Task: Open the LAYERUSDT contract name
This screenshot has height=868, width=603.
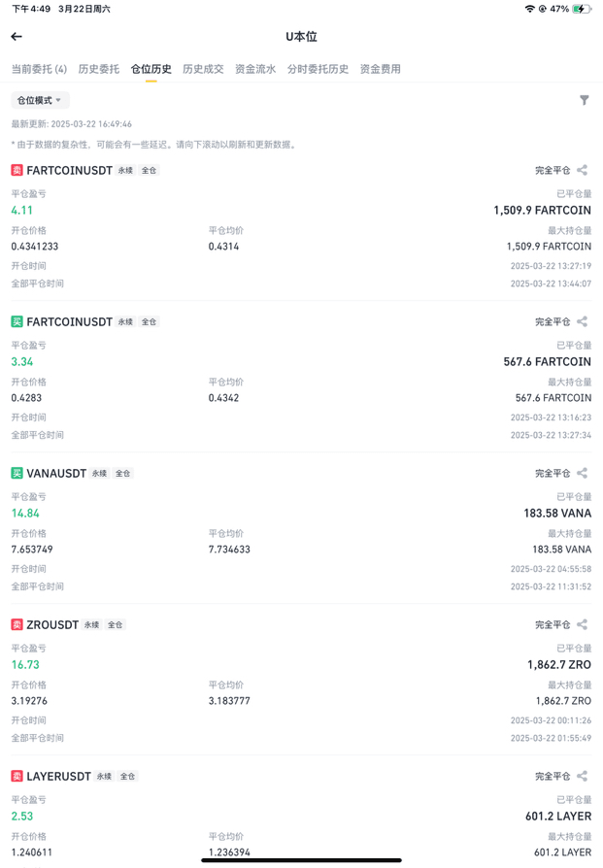Action: [x=58, y=776]
